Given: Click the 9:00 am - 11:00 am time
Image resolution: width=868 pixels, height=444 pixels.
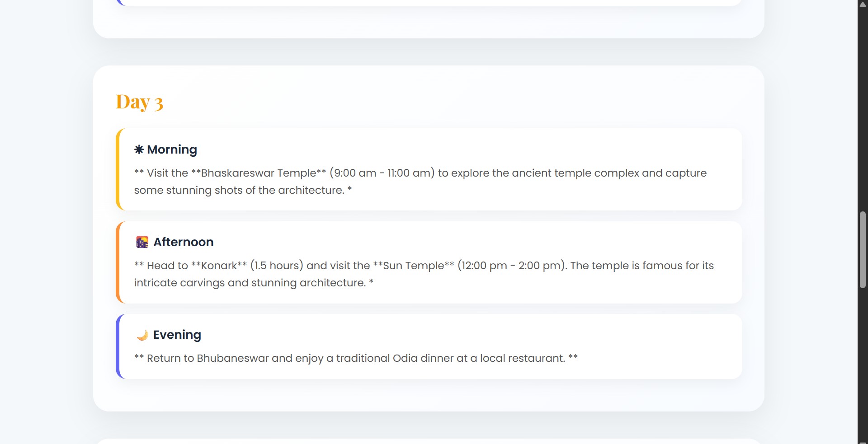Looking at the screenshot, I should [x=382, y=173].
